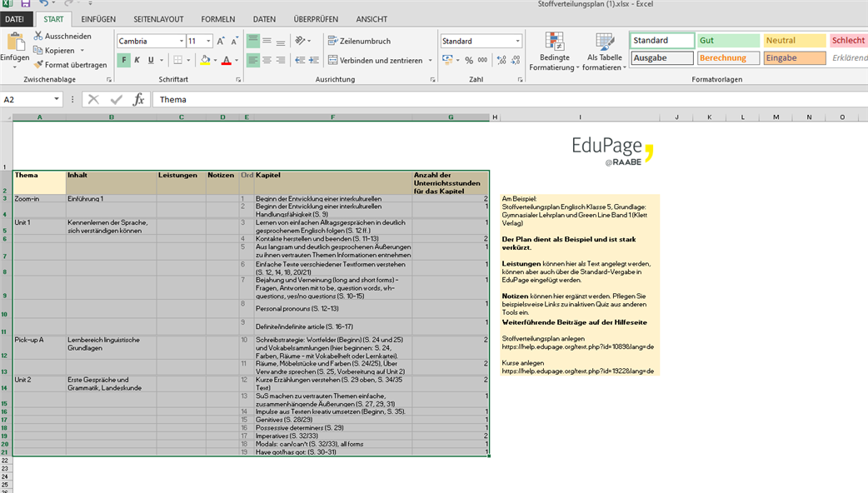This screenshot has height=493, width=868.
Task: Decrease font size with smaller A icon
Action: (x=234, y=41)
